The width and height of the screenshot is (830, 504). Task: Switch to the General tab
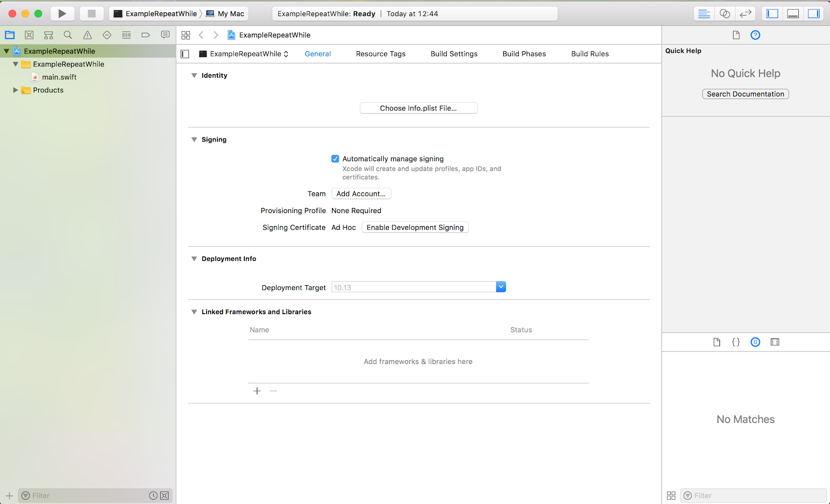(318, 54)
